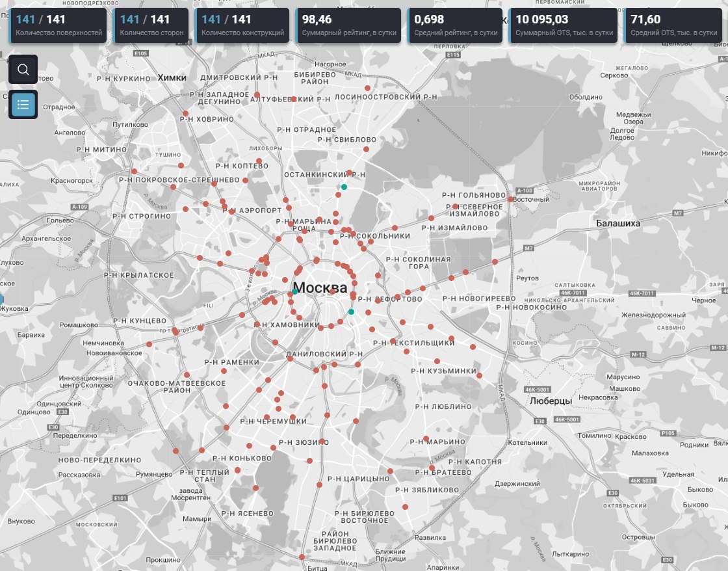Click the Суммарный рейтинг, в сутки card
Image resolution: width=728 pixels, height=571 pixels.
pyautogui.click(x=348, y=25)
